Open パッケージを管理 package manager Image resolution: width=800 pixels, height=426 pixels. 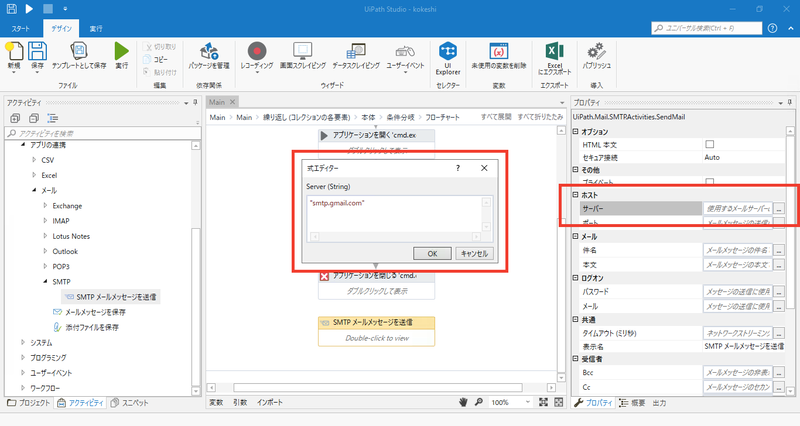tap(209, 56)
